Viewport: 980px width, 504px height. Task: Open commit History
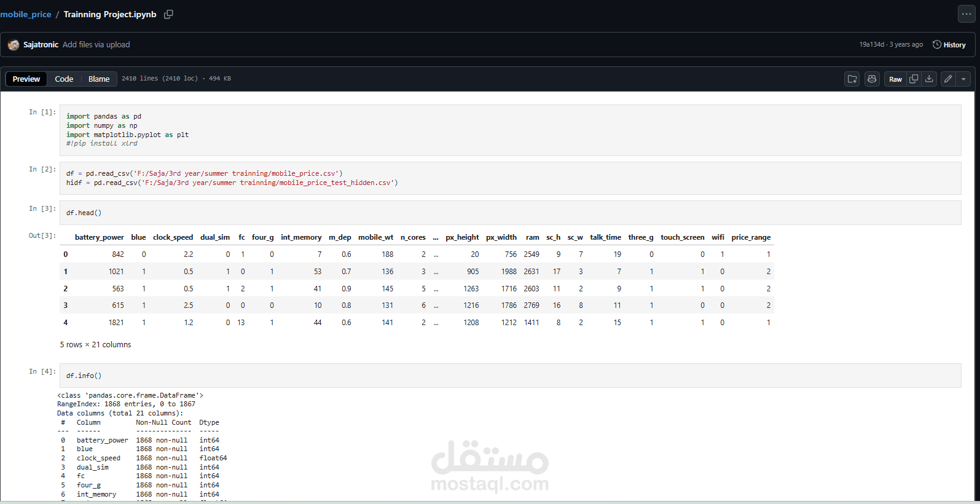pos(949,45)
